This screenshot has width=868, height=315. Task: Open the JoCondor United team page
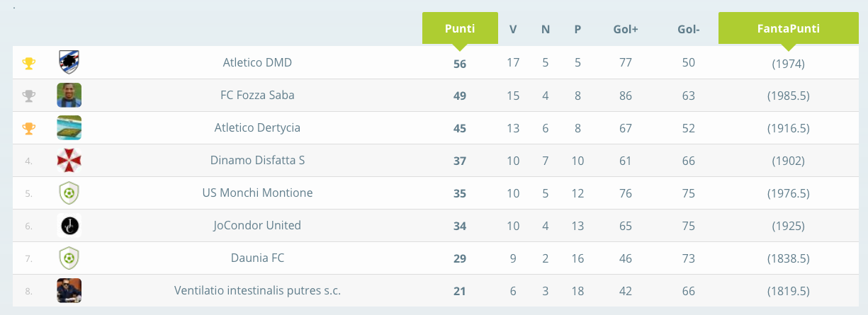tap(257, 225)
